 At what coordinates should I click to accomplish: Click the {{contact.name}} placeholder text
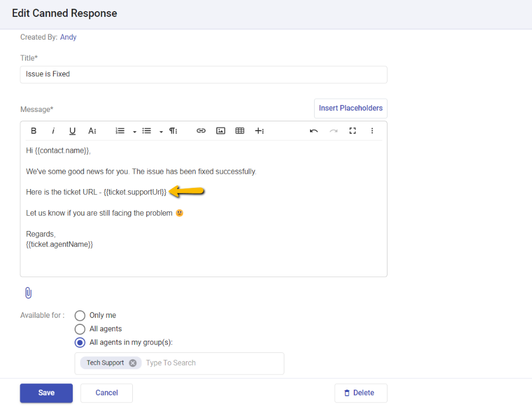[x=62, y=150]
